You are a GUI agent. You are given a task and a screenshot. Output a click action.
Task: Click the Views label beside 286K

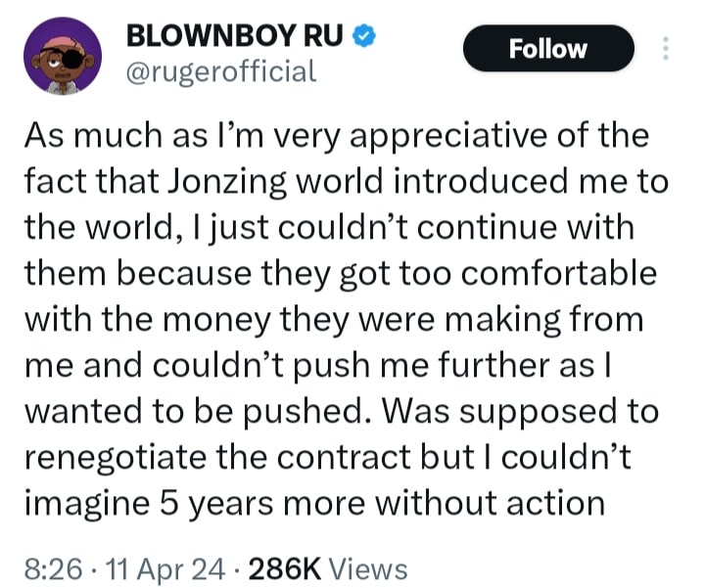coord(369,567)
